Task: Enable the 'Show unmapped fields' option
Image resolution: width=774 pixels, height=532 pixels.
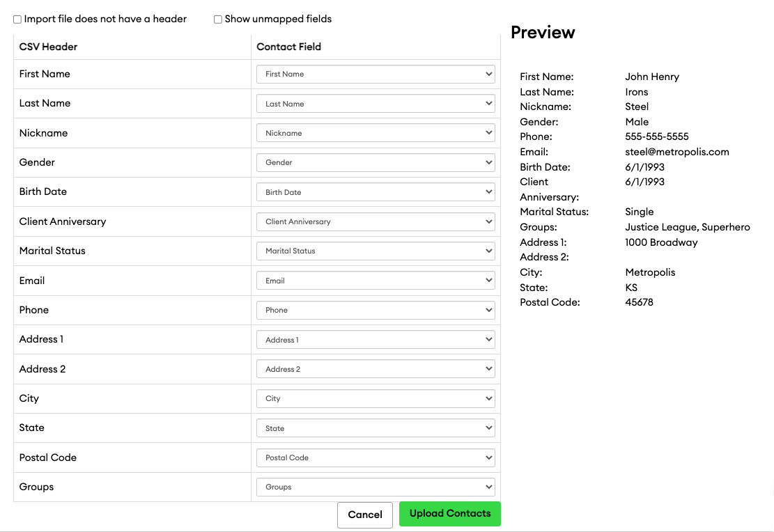Action: pos(217,19)
